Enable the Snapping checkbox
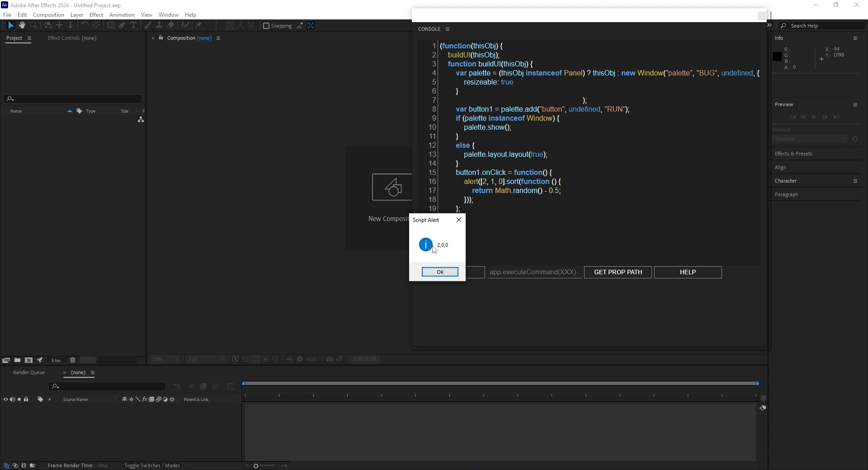This screenshot has width=868, height=470. coord(266,26)
